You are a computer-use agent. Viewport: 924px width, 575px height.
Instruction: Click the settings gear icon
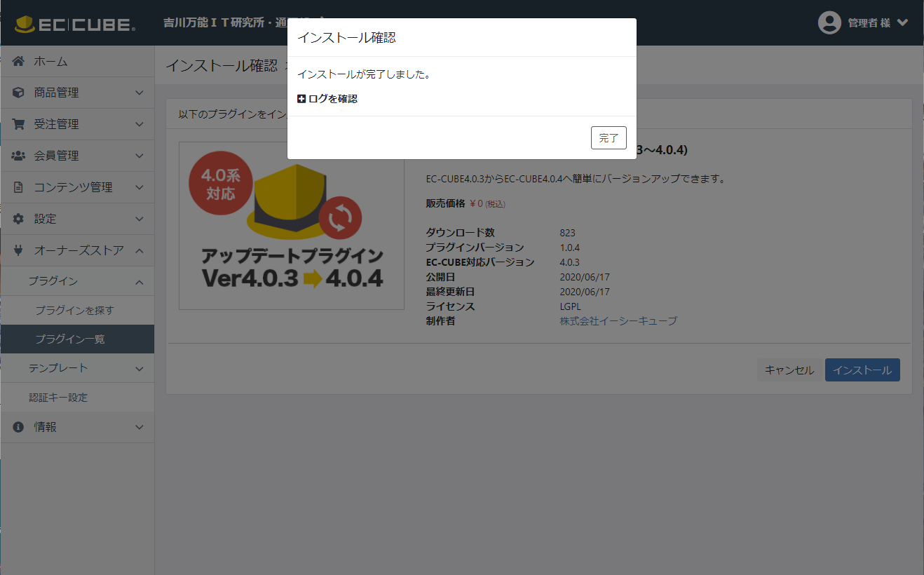(x=19, y=219)
